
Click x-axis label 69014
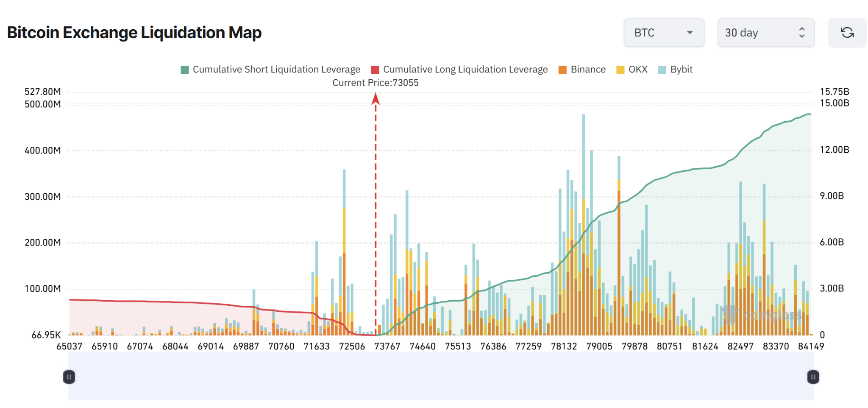211,346
